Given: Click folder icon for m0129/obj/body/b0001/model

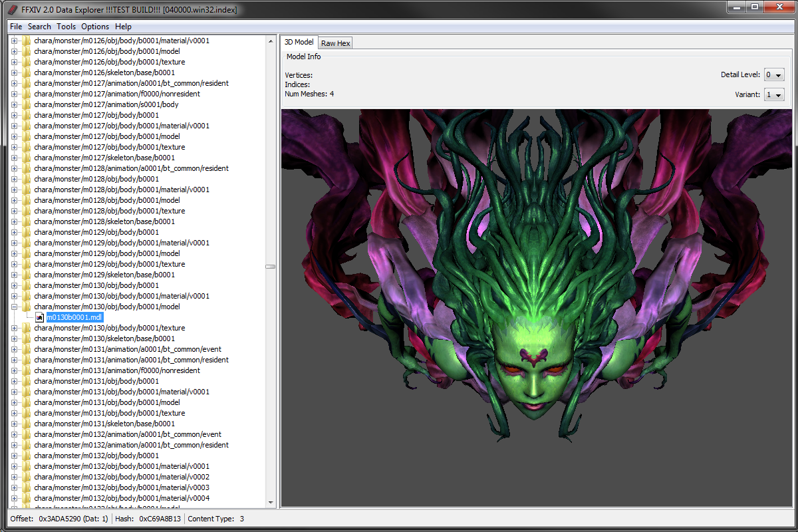Looking at the screenshot, I should 27,253.
